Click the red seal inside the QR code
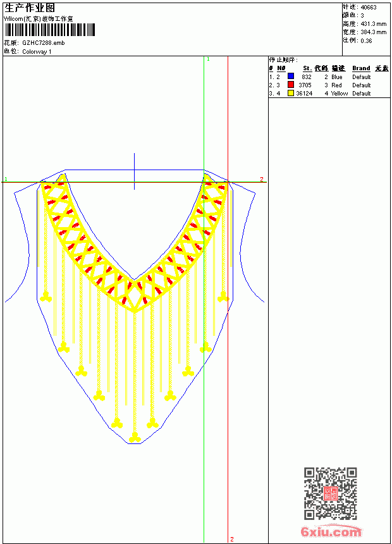The image size is (392, 544). [330, 493]
